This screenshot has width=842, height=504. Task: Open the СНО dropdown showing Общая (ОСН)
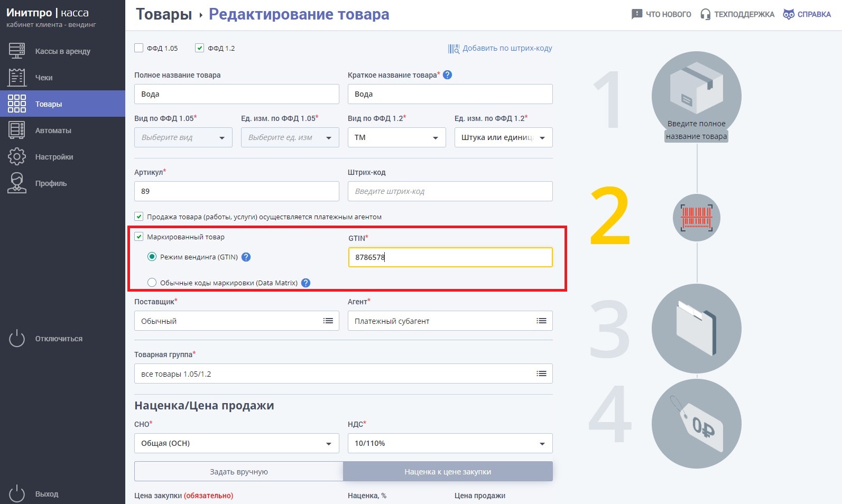click(x=237, y=443)
